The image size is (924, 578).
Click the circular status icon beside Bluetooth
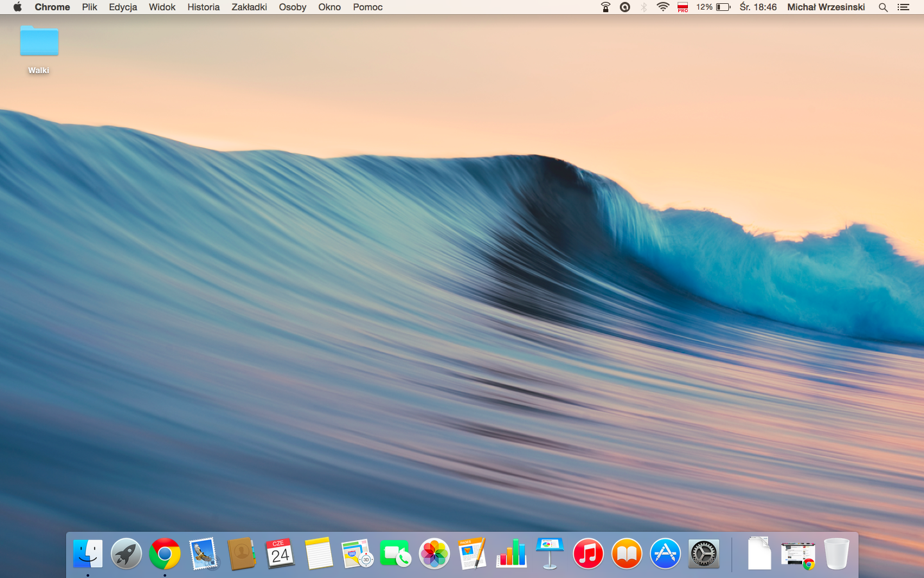point(625,7)
